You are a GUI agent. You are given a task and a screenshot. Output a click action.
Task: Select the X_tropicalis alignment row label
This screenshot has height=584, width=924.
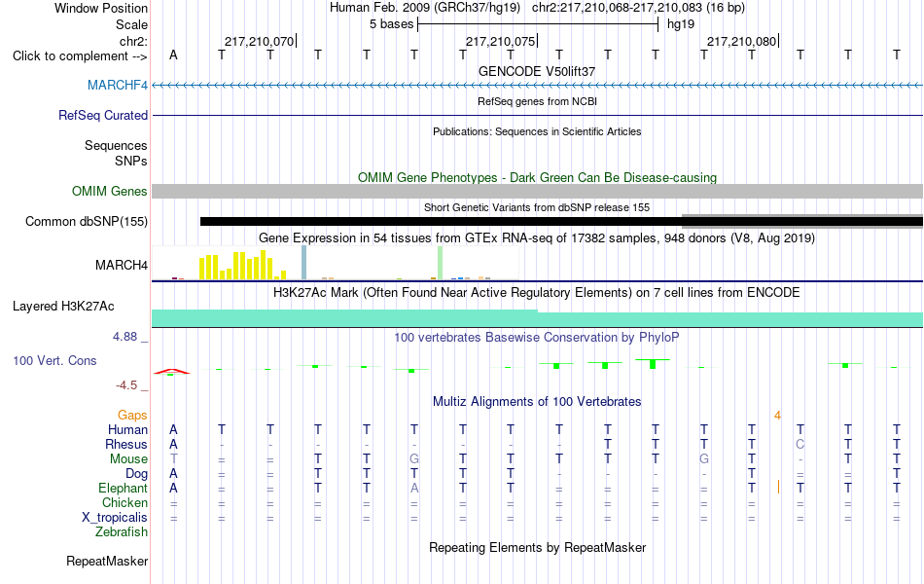[115, 518]
